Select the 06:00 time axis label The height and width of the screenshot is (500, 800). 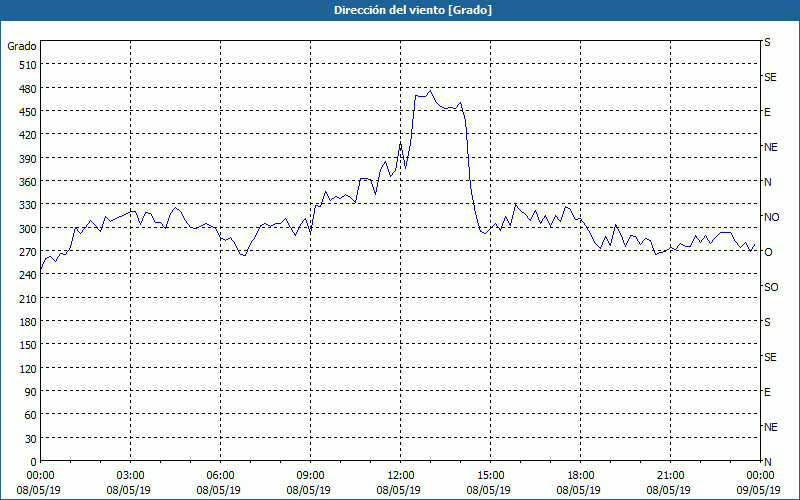tap(220, 476)
